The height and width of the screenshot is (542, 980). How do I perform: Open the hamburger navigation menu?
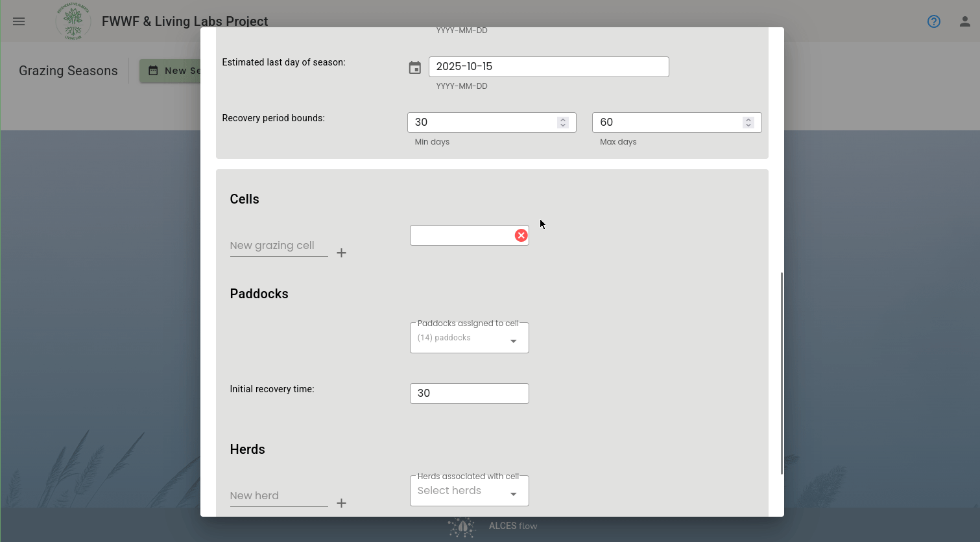tap(19, 21)
